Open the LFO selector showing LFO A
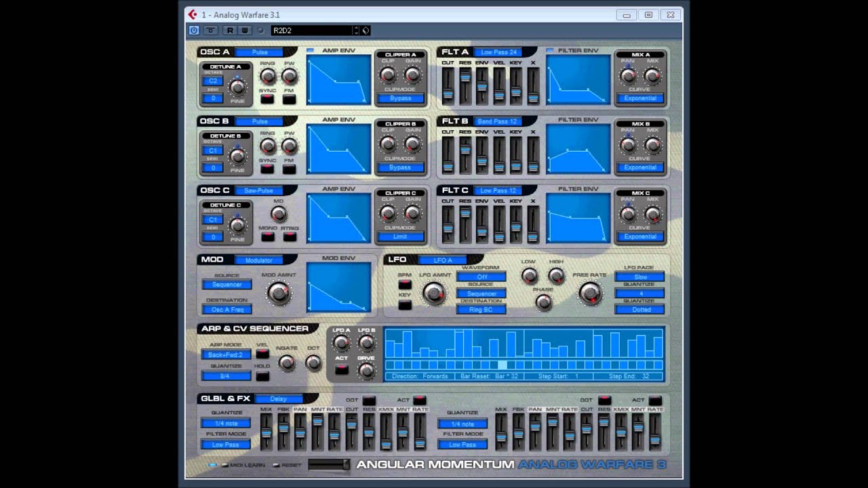 click(x=443, y=260)
